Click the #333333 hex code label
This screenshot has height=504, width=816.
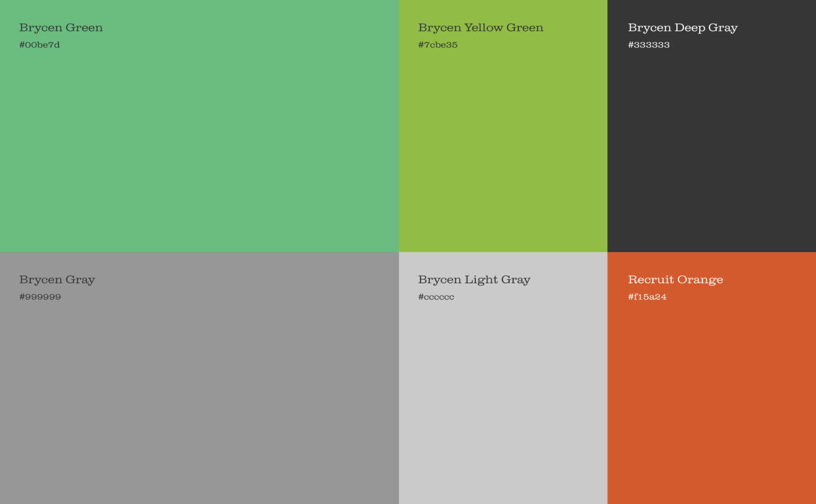(649, 45)
